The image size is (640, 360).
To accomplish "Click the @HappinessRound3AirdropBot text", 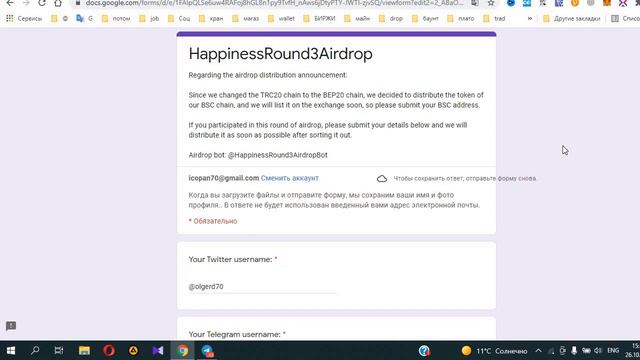I will [x=278, y=155].
